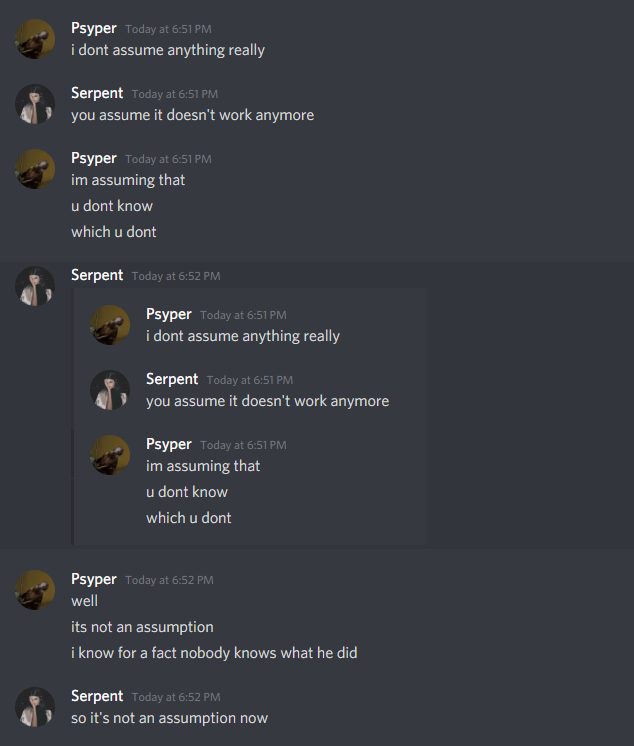Click Serpent's avatar beside 'you assume it doesn't work anymore'
This screenshot has width=634, height=746.
click(35, 104)
